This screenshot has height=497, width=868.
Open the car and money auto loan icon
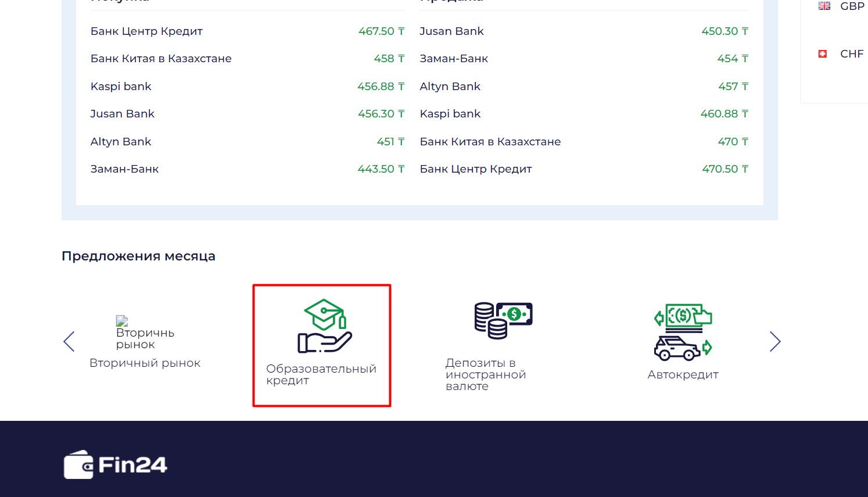click(x=683, y=332)
